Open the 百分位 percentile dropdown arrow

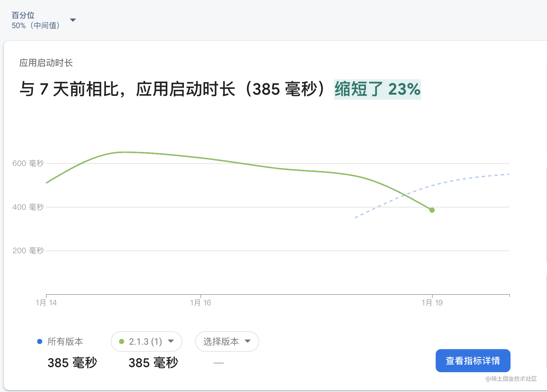[x=73, y=20]
